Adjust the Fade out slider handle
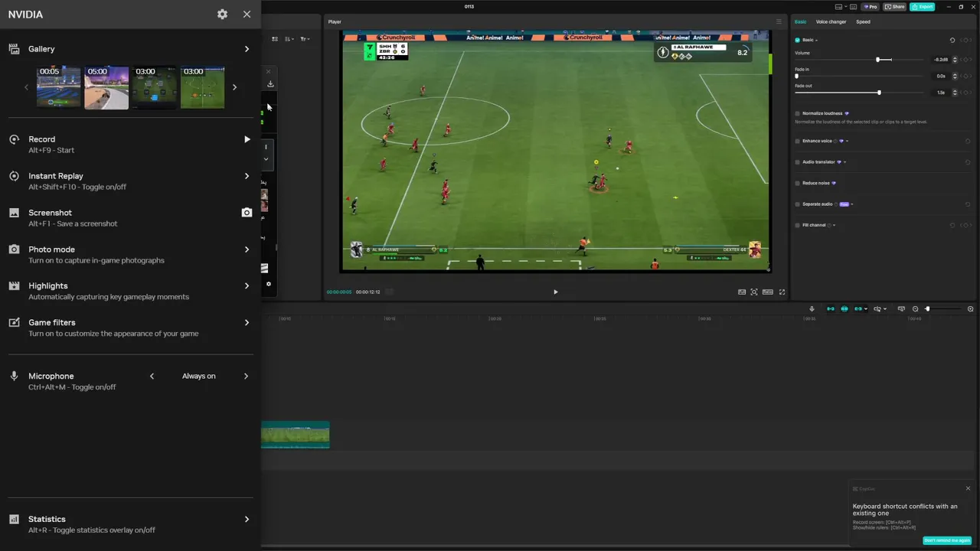This screenshot has width=980, height=551. pos(879,93)
